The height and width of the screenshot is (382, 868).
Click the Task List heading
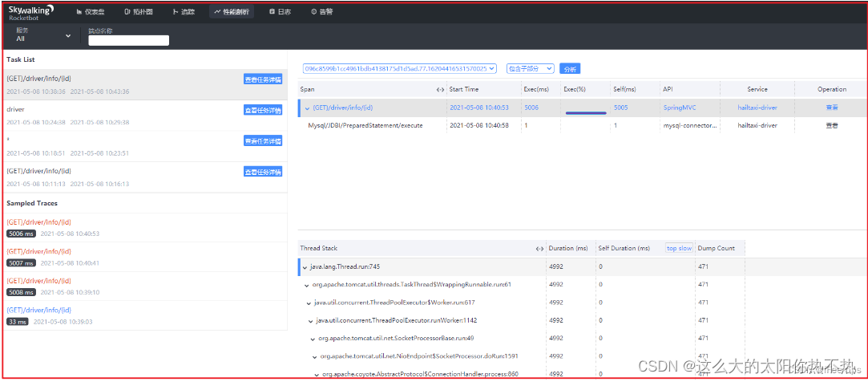21,59
